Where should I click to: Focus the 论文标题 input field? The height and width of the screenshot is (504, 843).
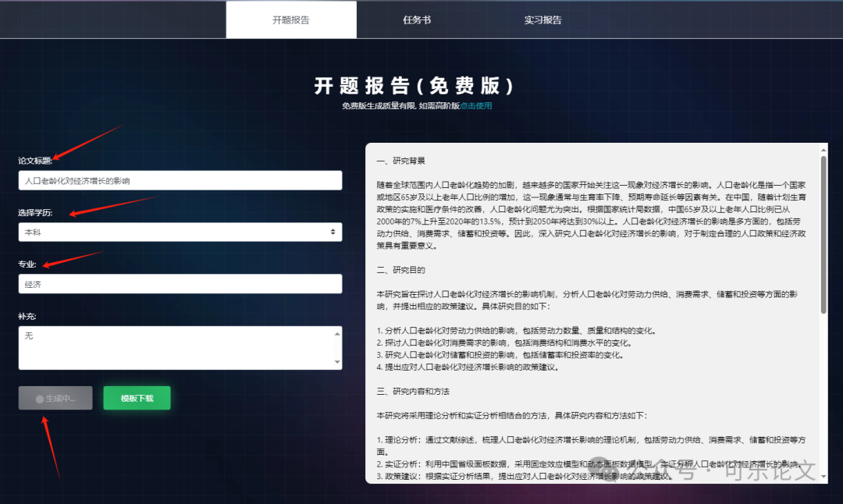point(180,180)
